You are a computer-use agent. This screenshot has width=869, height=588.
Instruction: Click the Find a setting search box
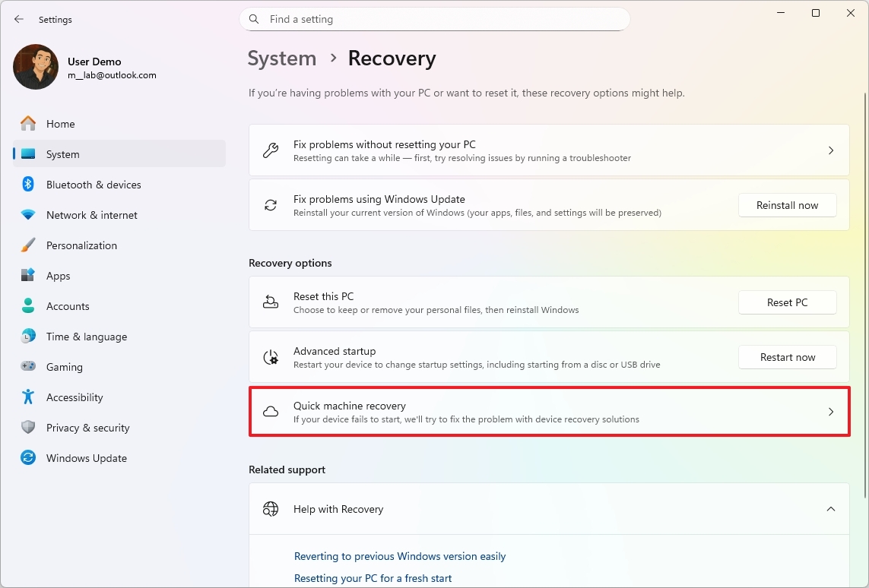pyautogui.click(x=434, y=19)
